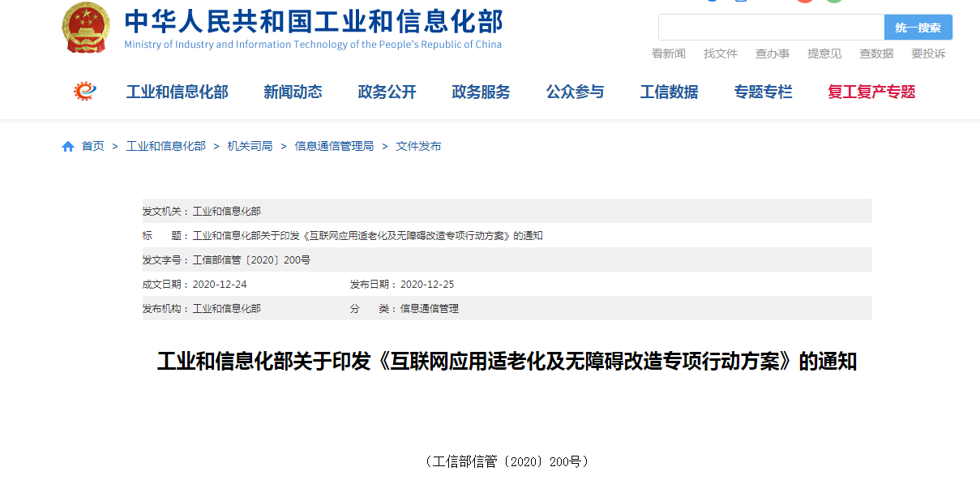Click the 分类 value 信息通信管理
The height and width of the screenshot is (480, 980).
pos(430,309)
